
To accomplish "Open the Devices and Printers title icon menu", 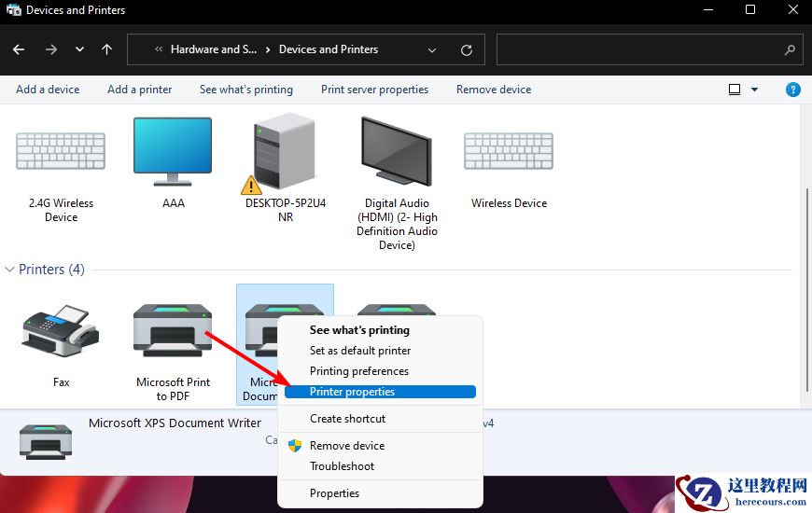I will 13,10.
